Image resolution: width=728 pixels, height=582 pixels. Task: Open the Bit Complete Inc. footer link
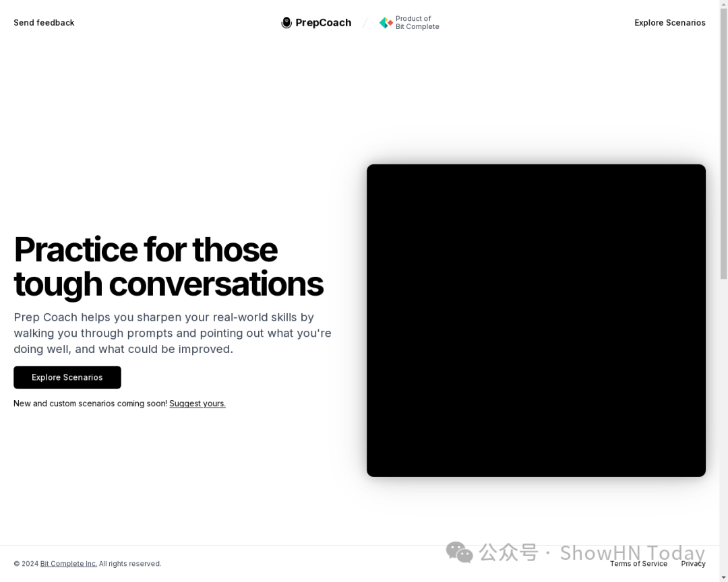(69, 563)
